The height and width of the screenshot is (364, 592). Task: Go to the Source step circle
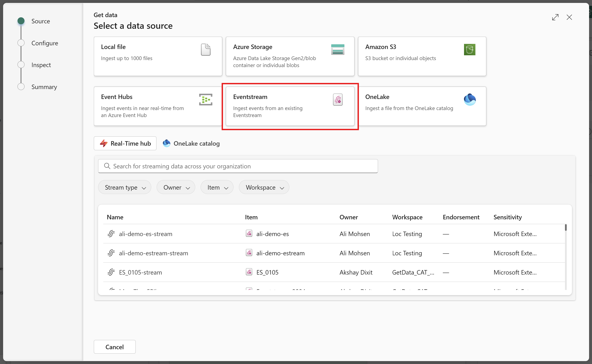21,21
